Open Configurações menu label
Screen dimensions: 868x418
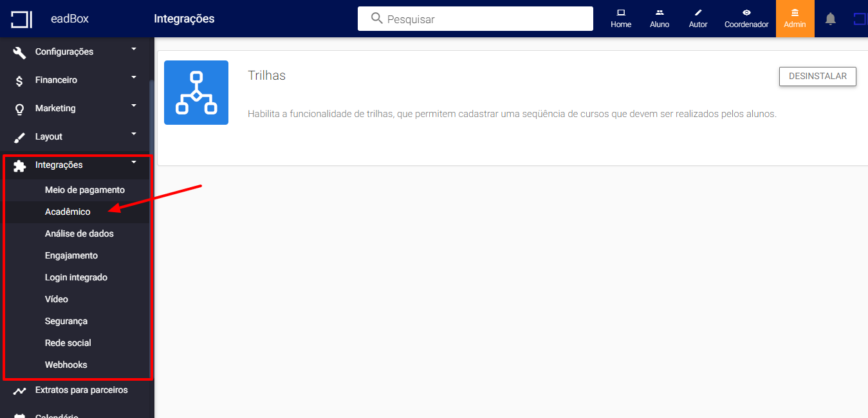click(64, 51)
